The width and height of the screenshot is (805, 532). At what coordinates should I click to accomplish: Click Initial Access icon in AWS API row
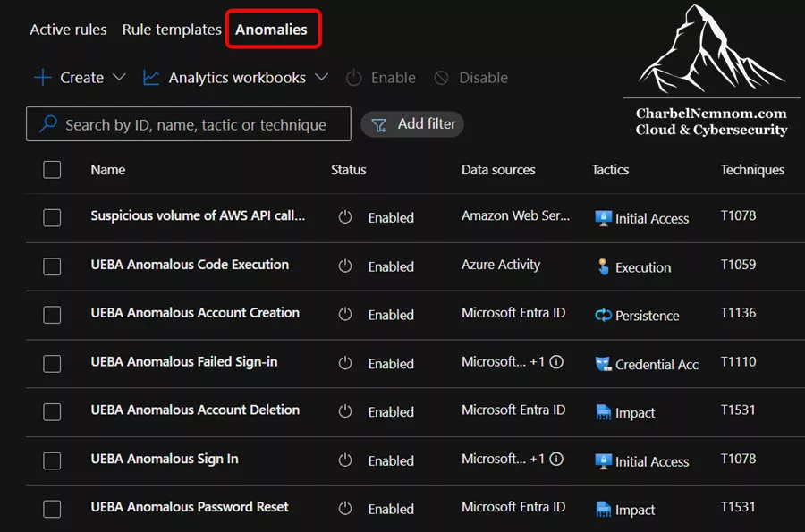(603, 218)
